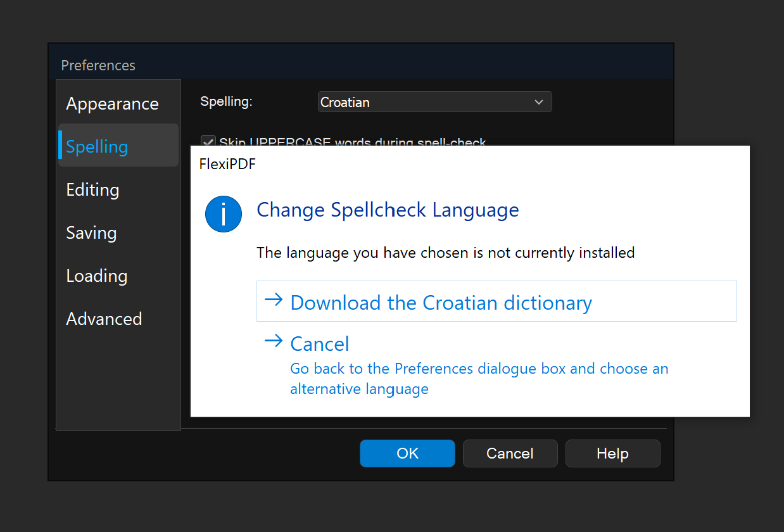This screenshot has width=784, height=532.
Task: Choose Cancel link in FlexiPDF dialog
Action: point(320,344)
